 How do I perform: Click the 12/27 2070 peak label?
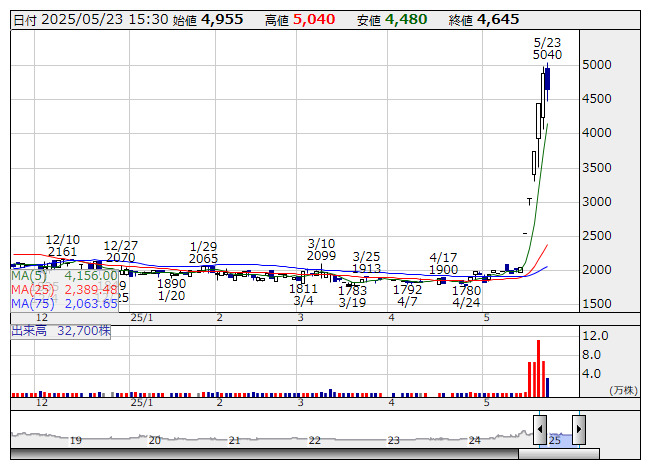pyautogui.click(x=120, y=251)
